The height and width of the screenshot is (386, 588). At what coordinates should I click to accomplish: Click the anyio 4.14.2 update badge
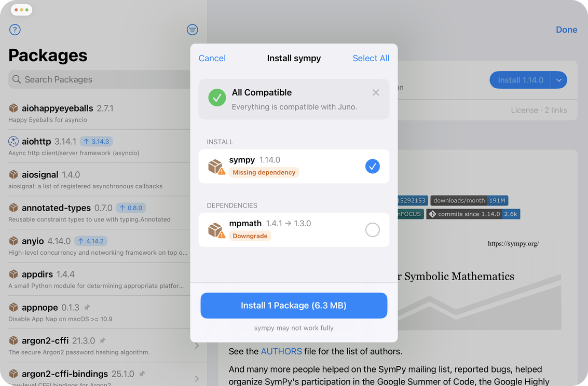(91, 241)
